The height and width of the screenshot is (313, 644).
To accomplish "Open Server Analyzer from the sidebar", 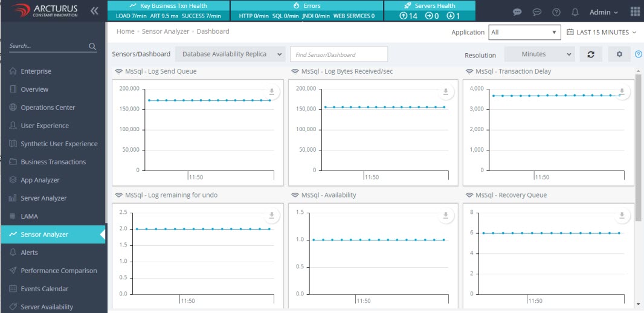I will coord(43,198).
